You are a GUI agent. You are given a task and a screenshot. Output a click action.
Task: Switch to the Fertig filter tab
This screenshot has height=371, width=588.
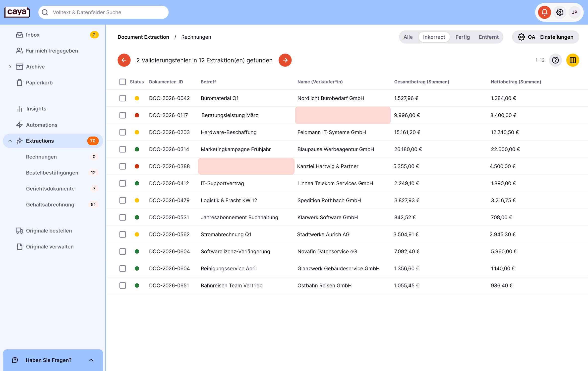click(x=462, y=37)
